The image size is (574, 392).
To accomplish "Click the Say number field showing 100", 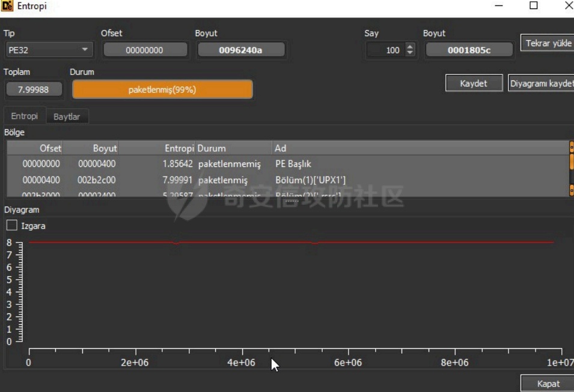I will (386, 50).
